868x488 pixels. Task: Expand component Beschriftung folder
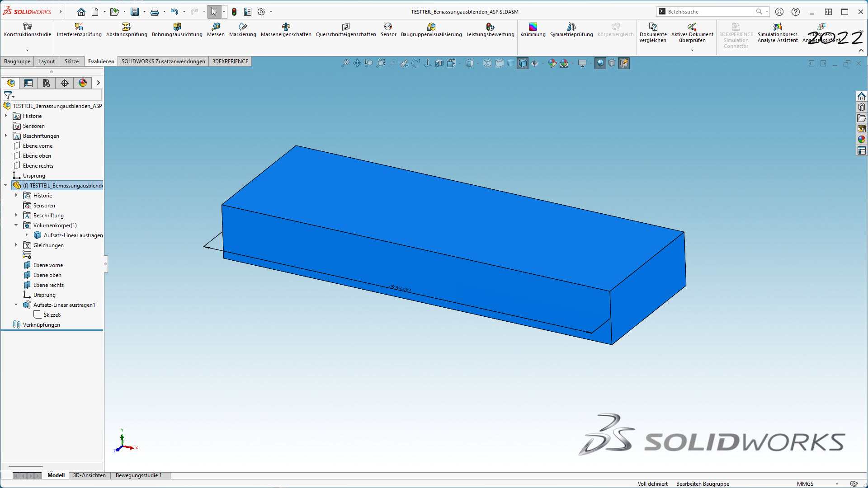tap(16, 216)
